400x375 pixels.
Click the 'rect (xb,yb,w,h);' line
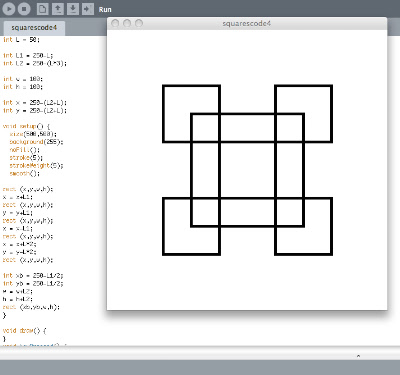coord(31,307)
